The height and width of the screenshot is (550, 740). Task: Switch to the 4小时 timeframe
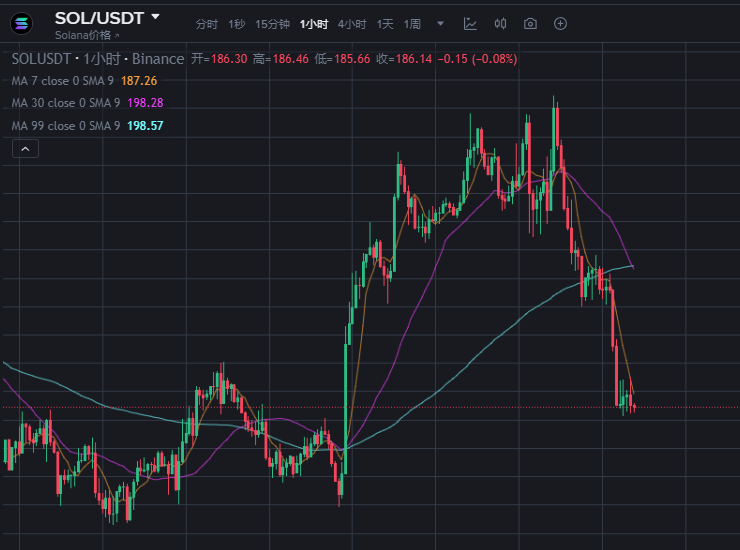[351, 24]
